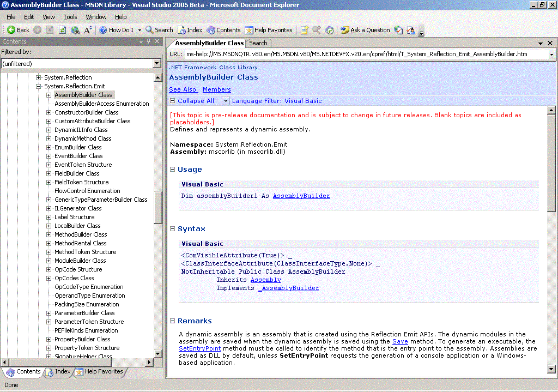558x392 pixels.
Task: Click the URL address field
Action: pos(366,54)
